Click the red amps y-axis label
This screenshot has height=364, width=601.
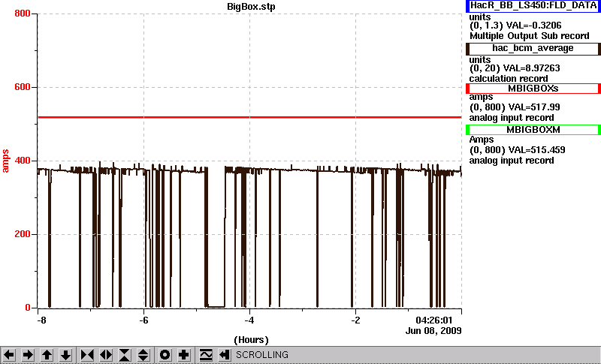[x=5, y=161]
